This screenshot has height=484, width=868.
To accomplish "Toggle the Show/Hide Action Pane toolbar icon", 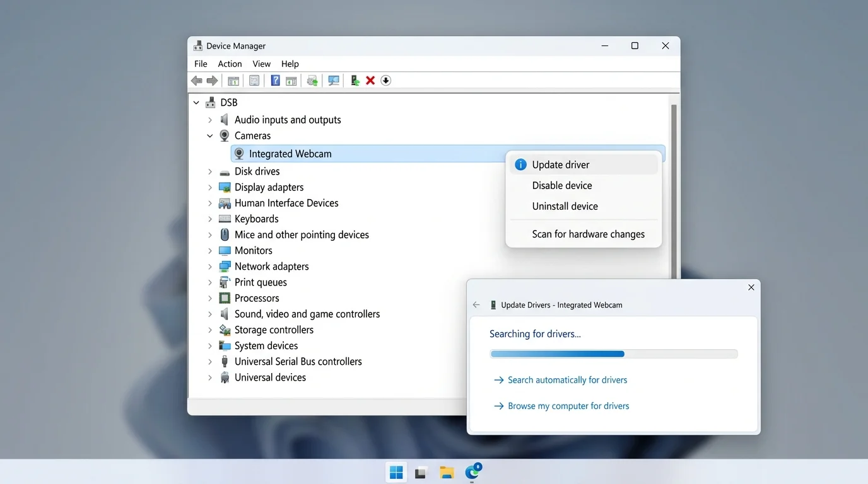I will [x=291, y=81].
